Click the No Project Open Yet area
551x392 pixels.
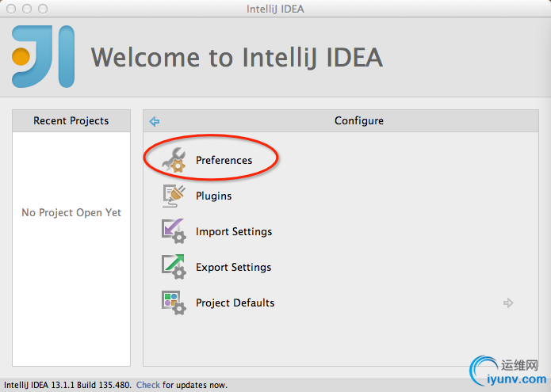pyautogui.click(x=71, y=212)
